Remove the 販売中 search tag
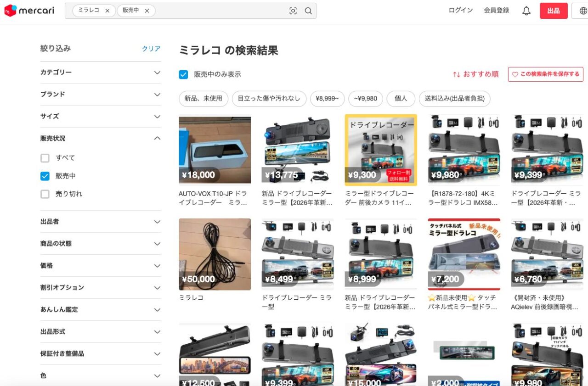The image size is (588, 386). 147,11
